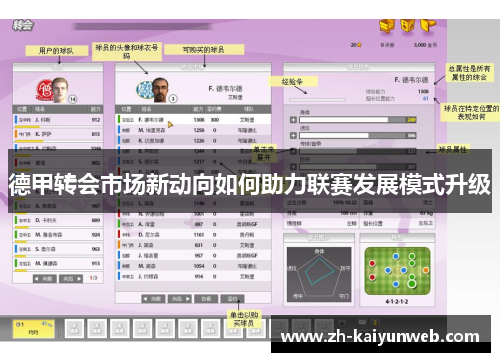Viewport: 500px width, 362px height.
Task: Click the 0 点券 voucher balance
Action: [x=387, y=45]
